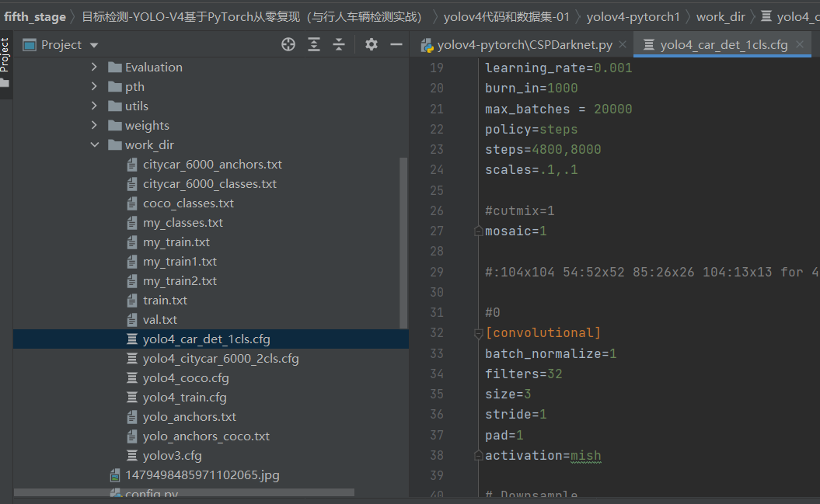This screenshot has width=820, height=504.
Task: Hide the Project tool window with minus icon
Action: click(x=396, y=44)
